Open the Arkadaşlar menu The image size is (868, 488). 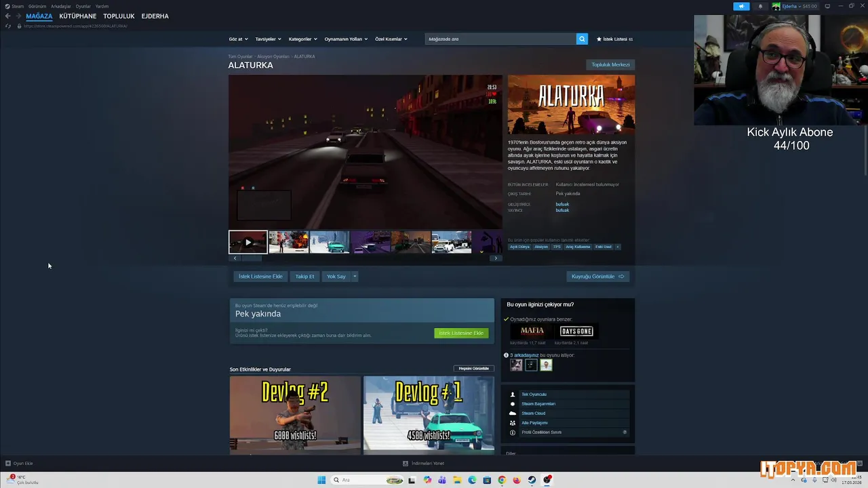pyautogui.click(x=61, y=6)
